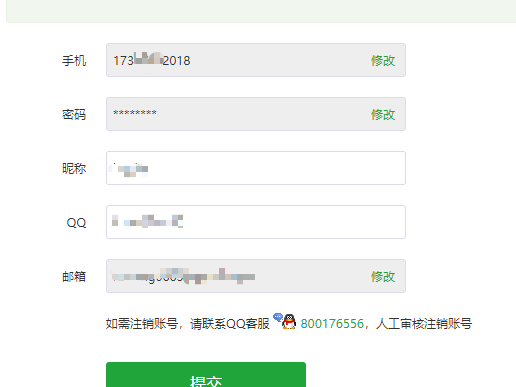Screen dimensions: 516x387
Task: Click the blurred email address field
Action: click(256, 276)
